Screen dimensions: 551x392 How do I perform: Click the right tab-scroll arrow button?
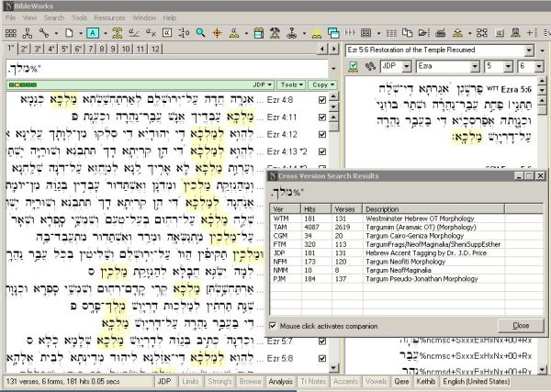pos(334,49)
